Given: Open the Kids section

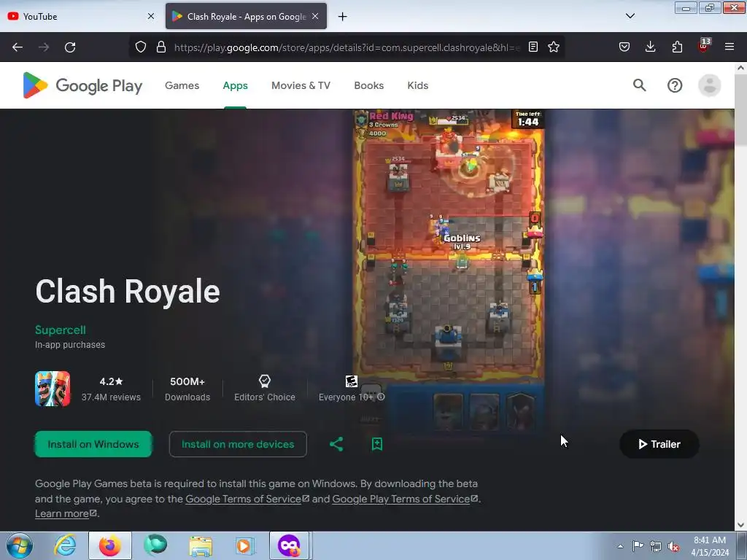Looking at the screenshot, I should [418, 85].
